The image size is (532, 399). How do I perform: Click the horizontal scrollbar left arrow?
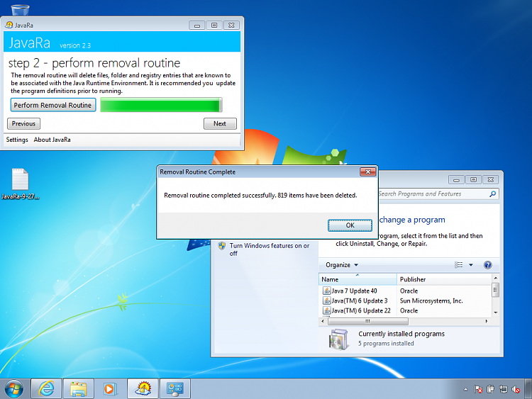[x=323, y=321]
